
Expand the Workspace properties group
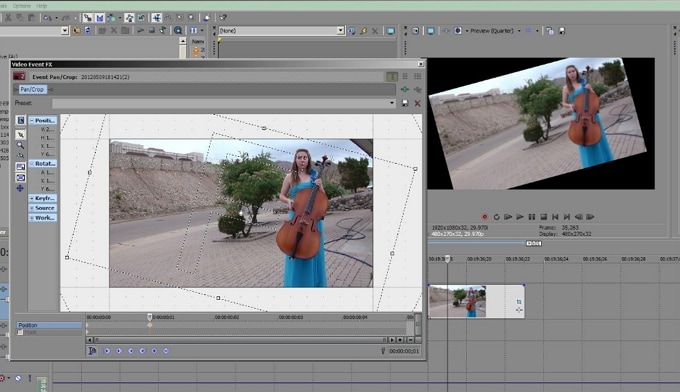tap(32, 218)
